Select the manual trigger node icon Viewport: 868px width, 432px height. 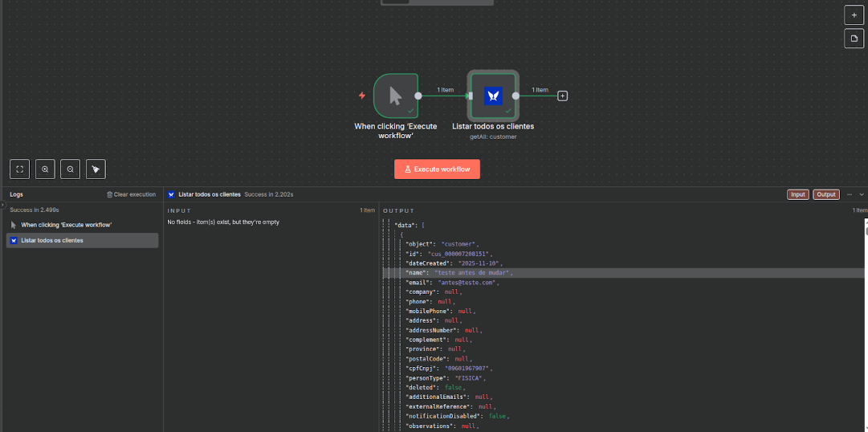click(x=395, y=96)
